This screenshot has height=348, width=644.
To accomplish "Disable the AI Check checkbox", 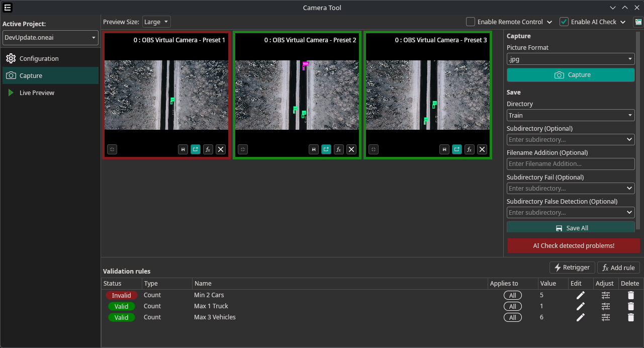I will (564, 22).
